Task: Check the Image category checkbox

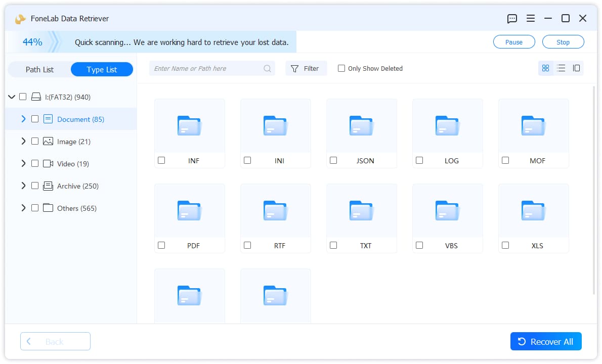Action: click(35, 141)
